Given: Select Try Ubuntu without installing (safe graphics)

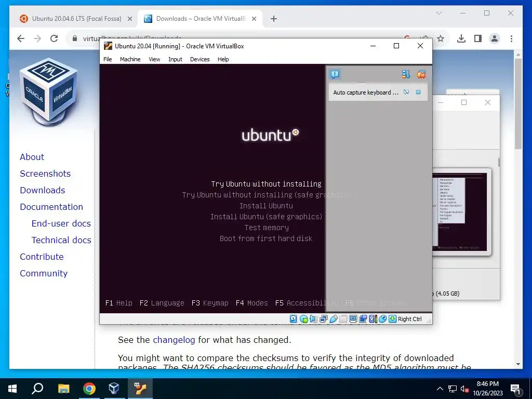Looking at the screenshot, I should tap(266, 195).
